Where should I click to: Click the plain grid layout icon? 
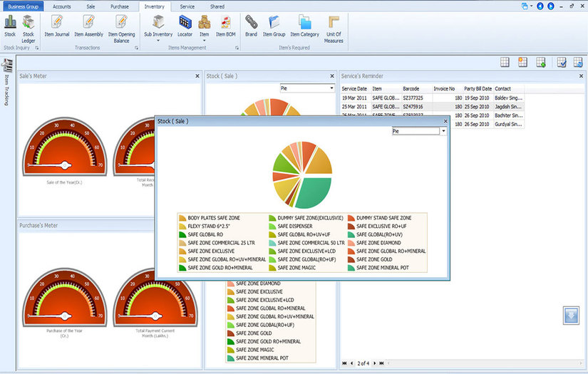pyautogui.click(x=505, y=62)
